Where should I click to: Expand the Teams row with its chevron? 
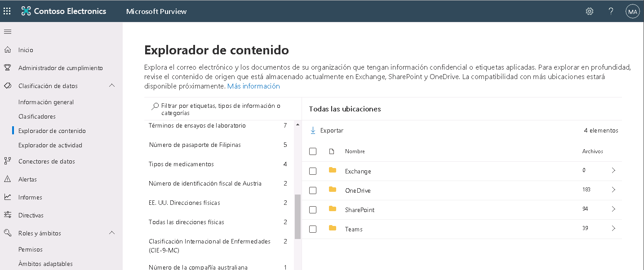(613, 229)
